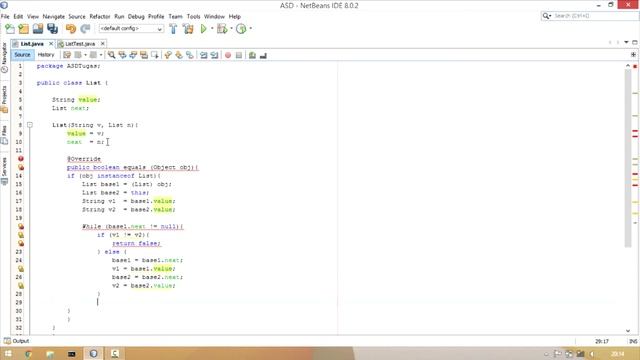Collapse the List constructor code fold
Viewport: 640px width, 360px height.
coord(30,125)
